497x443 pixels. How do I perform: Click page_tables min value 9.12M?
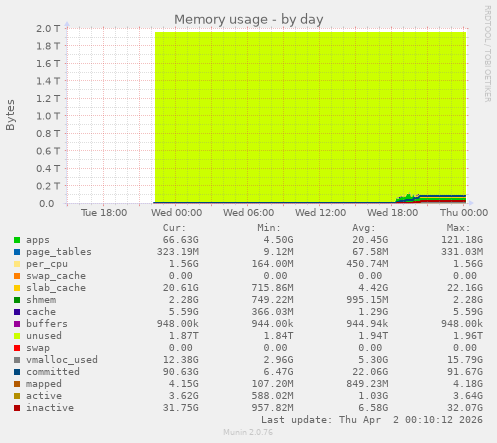point(278,252)
